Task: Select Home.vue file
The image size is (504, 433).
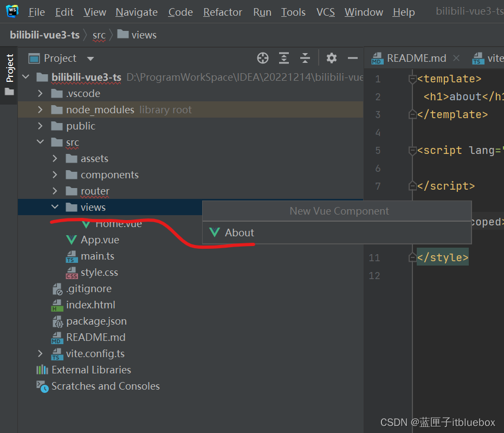Action: 118,223
